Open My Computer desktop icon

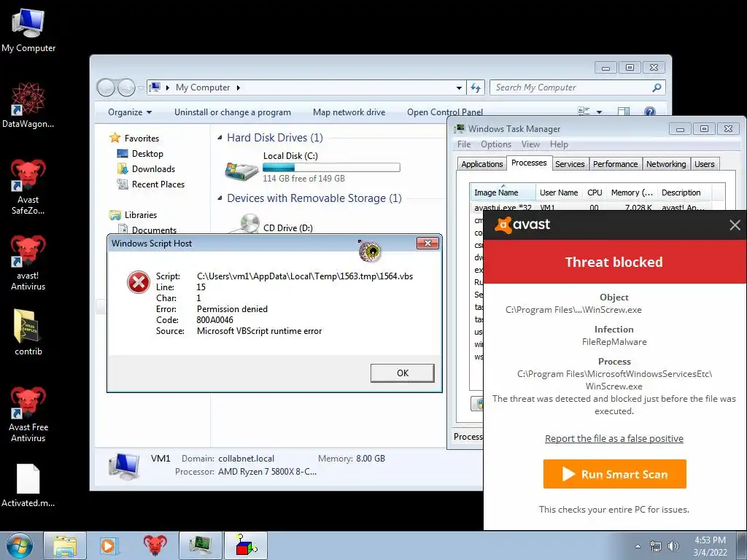click(28, 30)
